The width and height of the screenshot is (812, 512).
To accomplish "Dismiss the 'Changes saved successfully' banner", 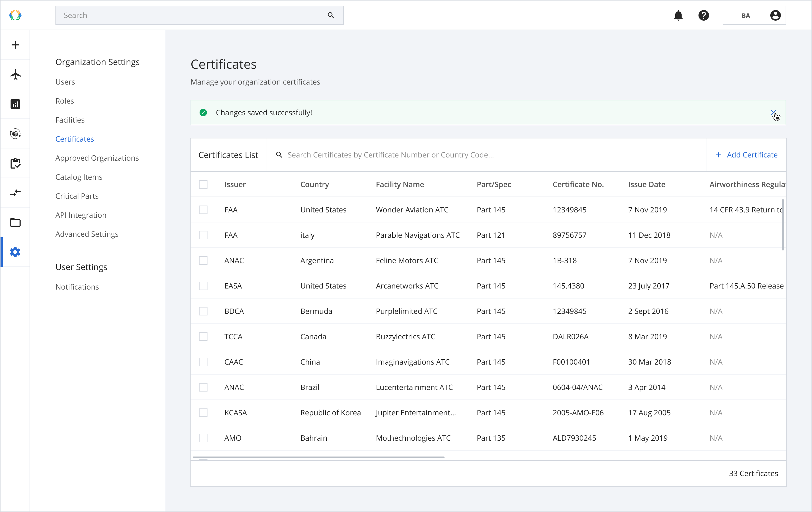I will tap(773, 112).
